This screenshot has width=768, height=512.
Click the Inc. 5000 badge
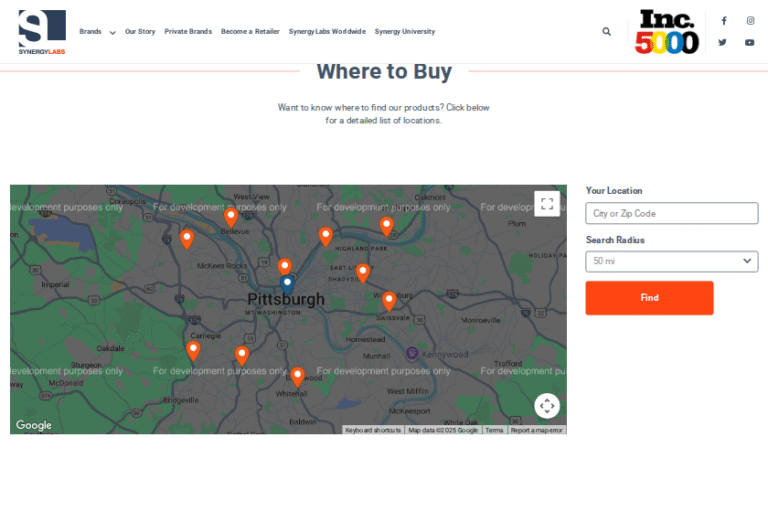click(x=667, y=32)
